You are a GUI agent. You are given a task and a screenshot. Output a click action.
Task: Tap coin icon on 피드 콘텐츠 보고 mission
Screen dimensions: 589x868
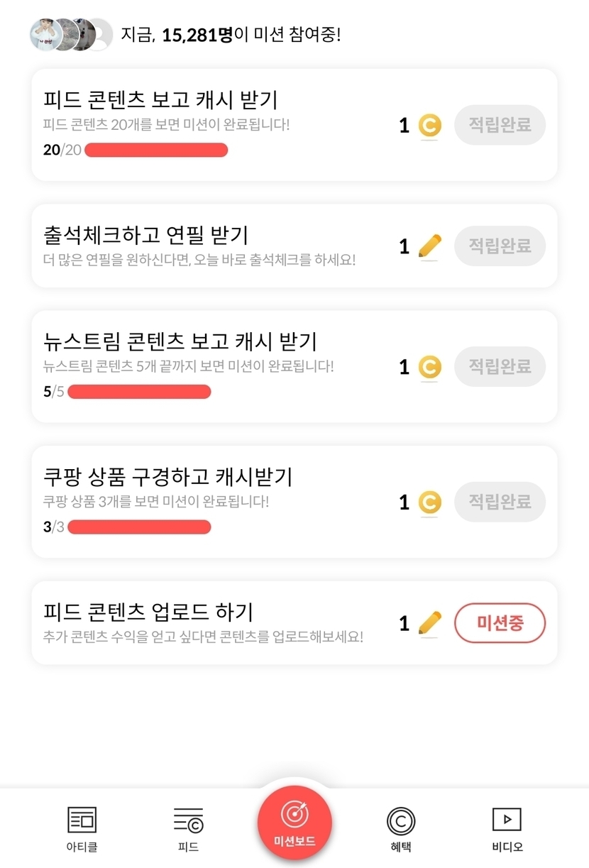429,126
